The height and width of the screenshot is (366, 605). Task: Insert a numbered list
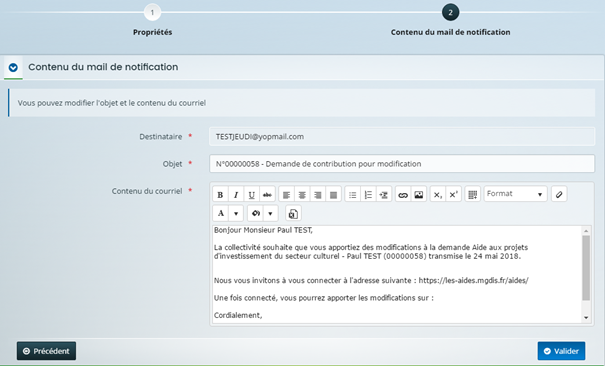tap(368, 194)
